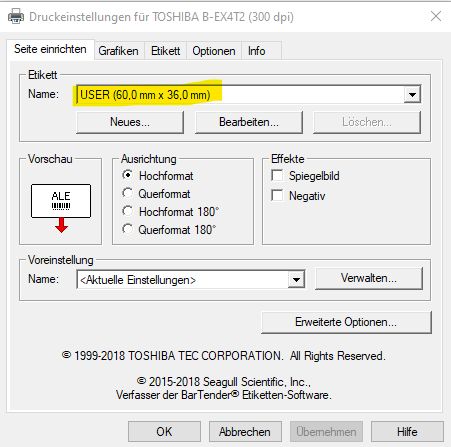Select Querformat orientation
451x447 pixels.
[x=127, y=193]
